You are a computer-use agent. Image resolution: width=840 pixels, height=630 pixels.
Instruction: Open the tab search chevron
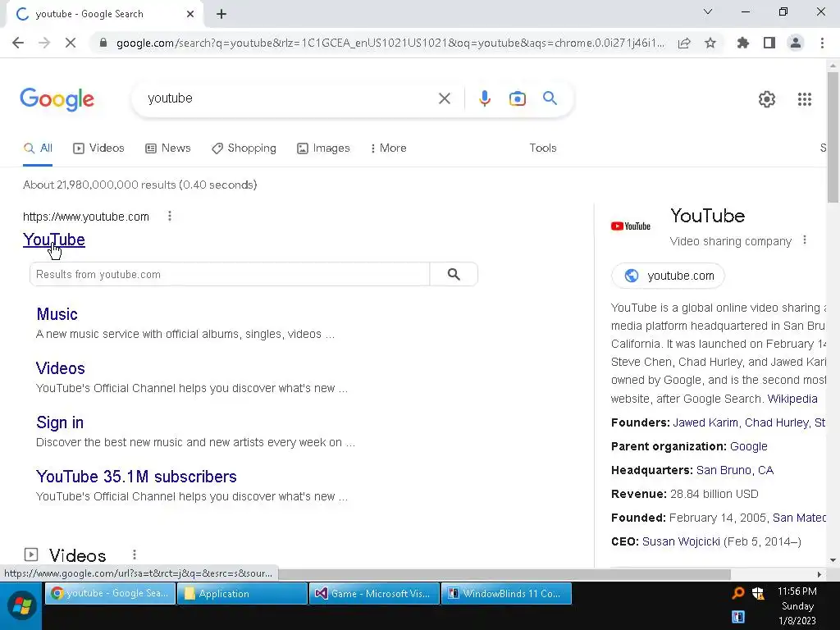(708, 11)
